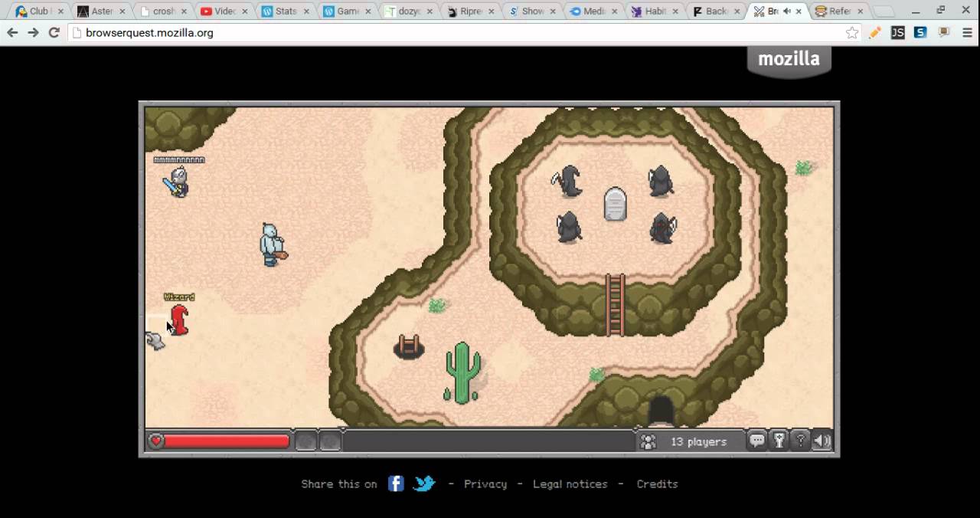Screen dimensions: 980x518
Task: Click the mozilla logo tab
Action: pyautogui.click(x=789, y=61)
